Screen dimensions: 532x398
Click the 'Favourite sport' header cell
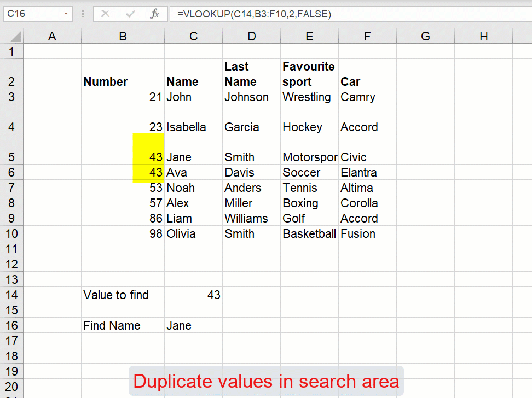pos(309,74)
